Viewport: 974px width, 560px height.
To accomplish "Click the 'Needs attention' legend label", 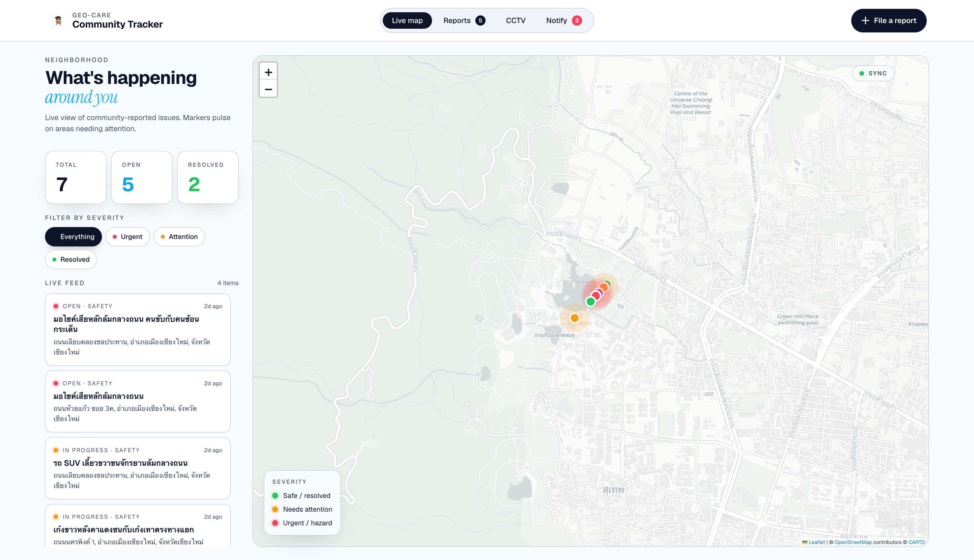I will (x=308, y=509).
